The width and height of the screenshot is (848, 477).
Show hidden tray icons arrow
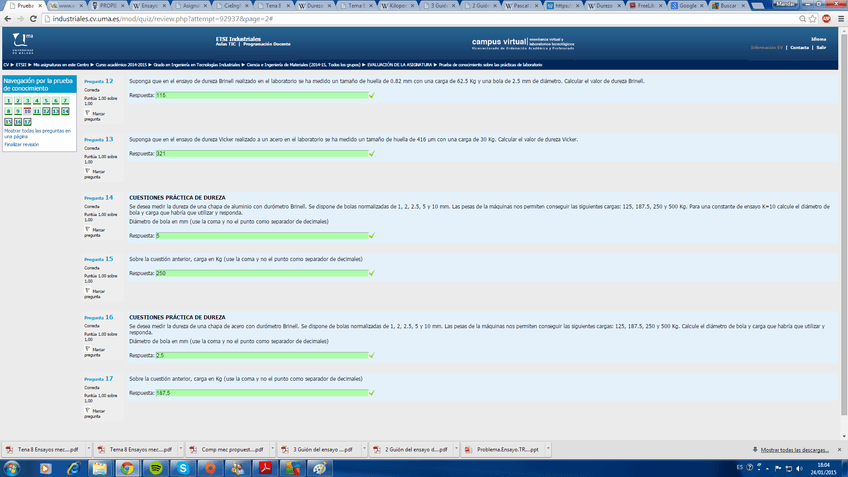[x=767, y=469]
